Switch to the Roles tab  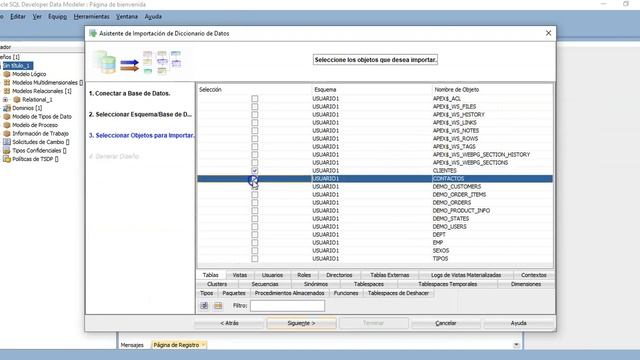304,275
